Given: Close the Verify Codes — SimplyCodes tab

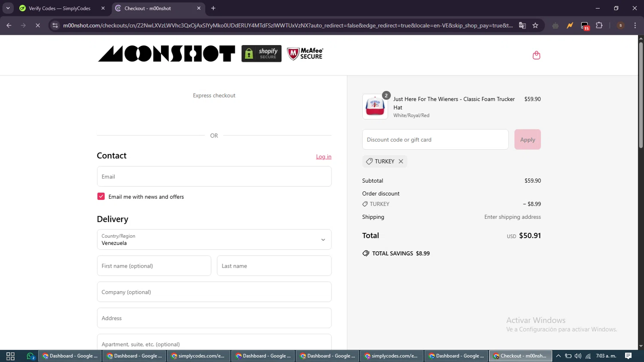Looking at the screenshot, I should coord(103,8).
